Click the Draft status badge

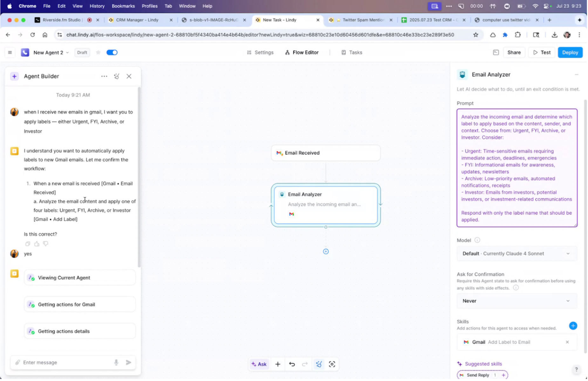click(82, 52)
